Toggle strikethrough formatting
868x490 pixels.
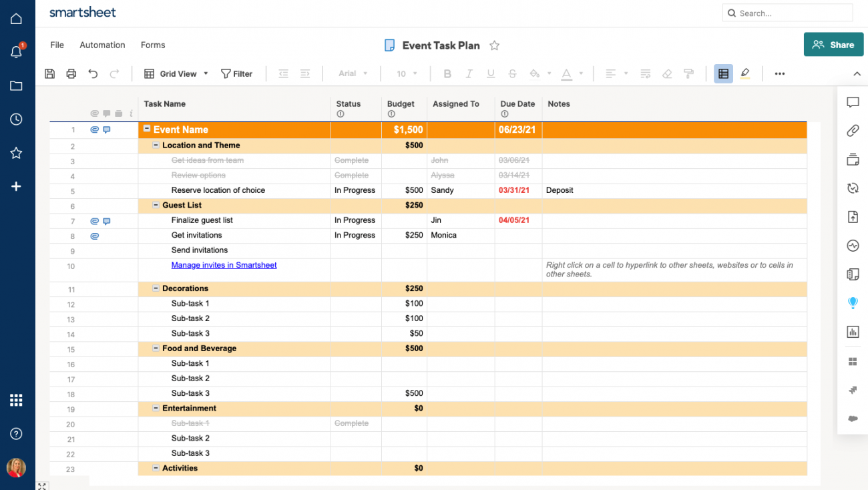[512, 73]
